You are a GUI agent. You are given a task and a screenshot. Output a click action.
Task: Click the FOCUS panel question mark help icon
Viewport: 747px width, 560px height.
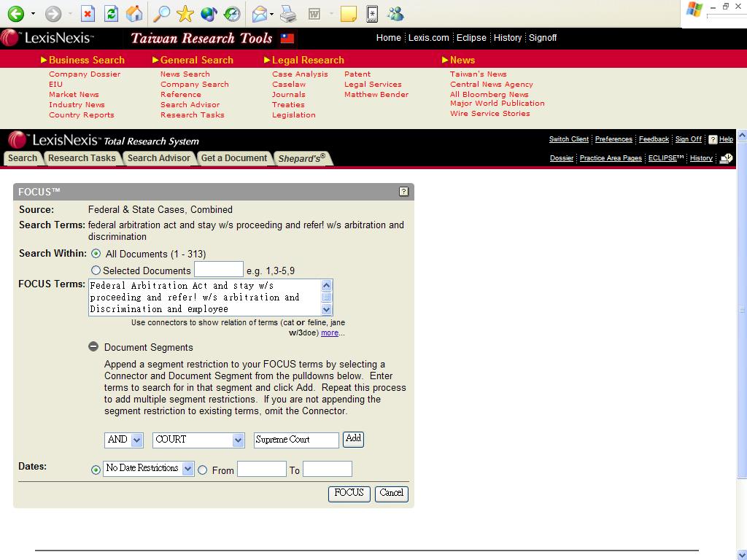(x=403, y=192)
